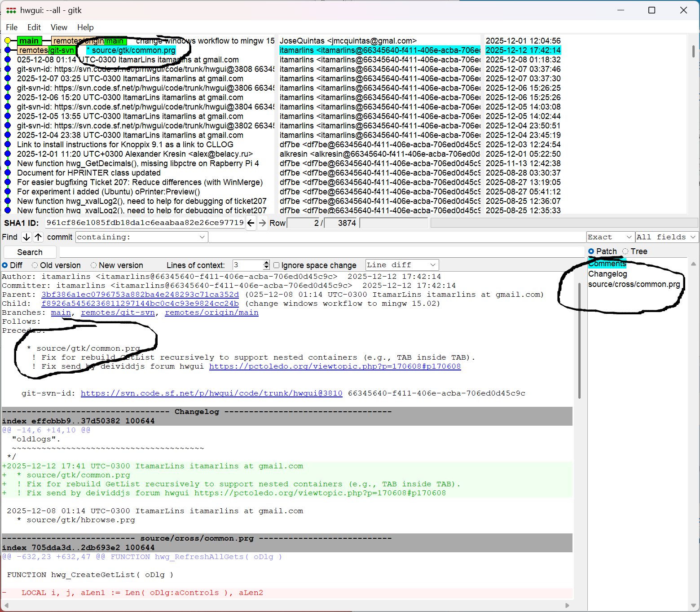700x612 pixels.
Task: Open the containing: search dropdown
Action: pos(202,237)
